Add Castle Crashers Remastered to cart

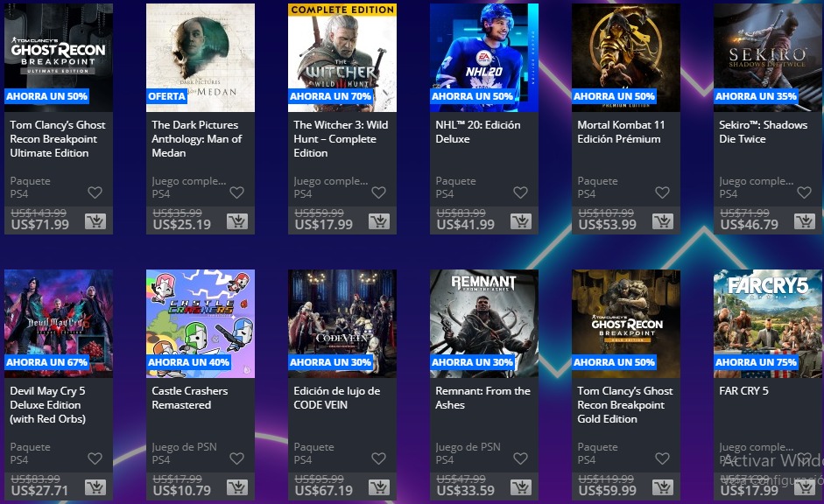(237, 487)
